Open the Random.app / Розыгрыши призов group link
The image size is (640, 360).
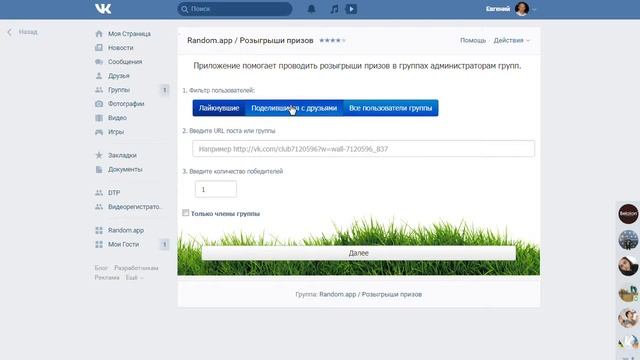(370, 294)
